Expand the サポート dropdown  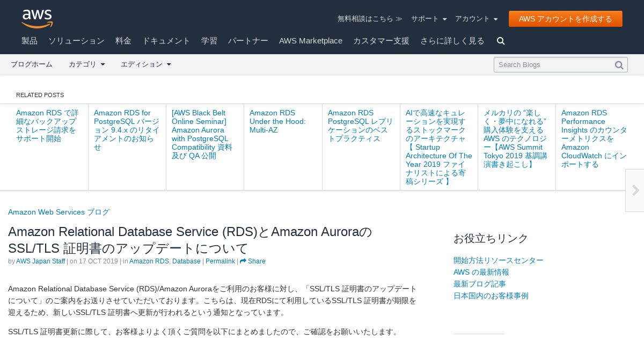tap(429, 19)
